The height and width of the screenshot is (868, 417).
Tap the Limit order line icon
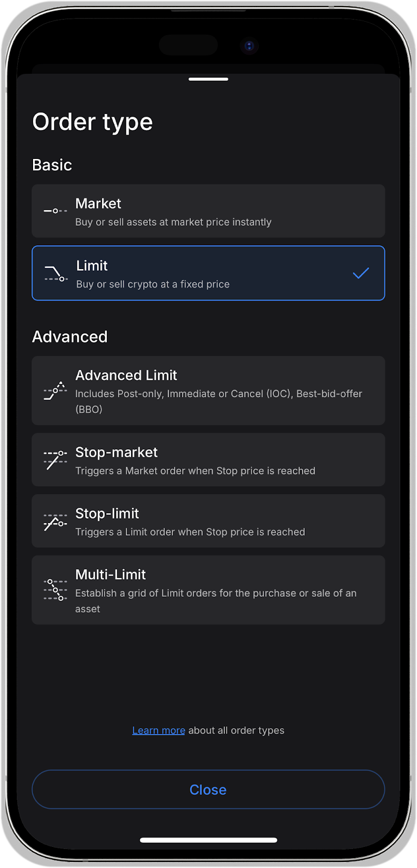55,273
